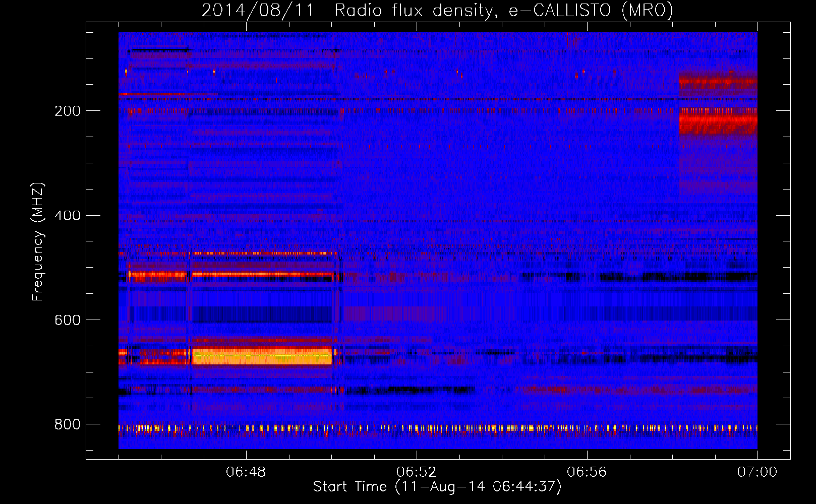Click the '06:48' time tick label
816x504 pixels.
(246, 472)
